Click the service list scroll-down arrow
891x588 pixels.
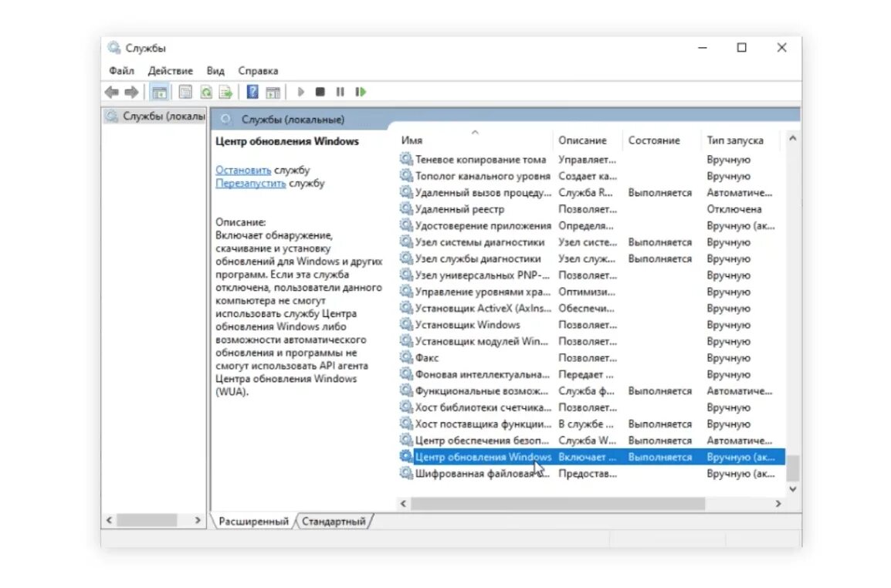793,488
